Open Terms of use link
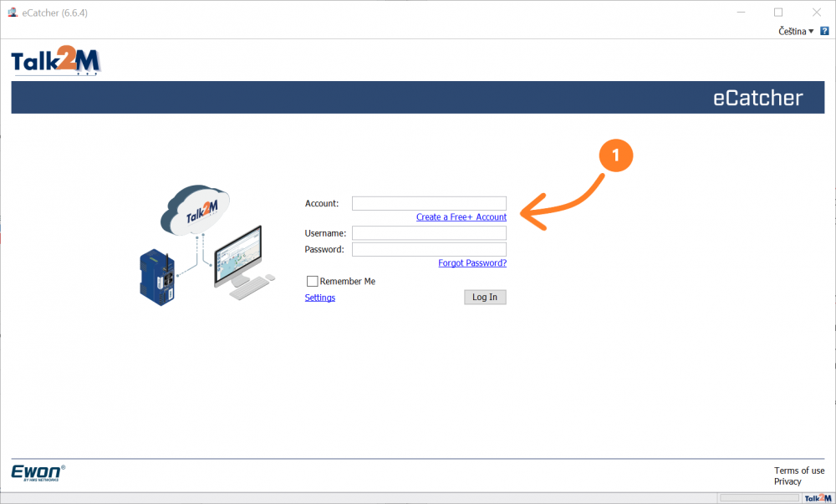The width and height of the screenshot is (836, 504). tap(799, 471)
